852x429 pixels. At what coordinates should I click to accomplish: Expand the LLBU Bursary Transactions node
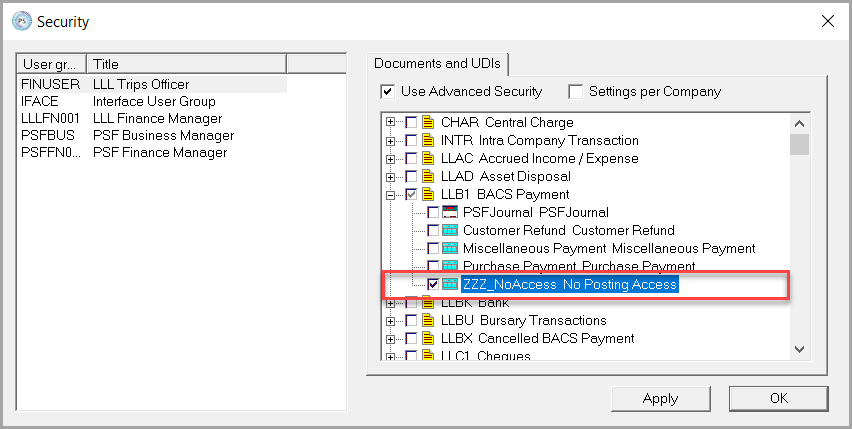[390, 321]
